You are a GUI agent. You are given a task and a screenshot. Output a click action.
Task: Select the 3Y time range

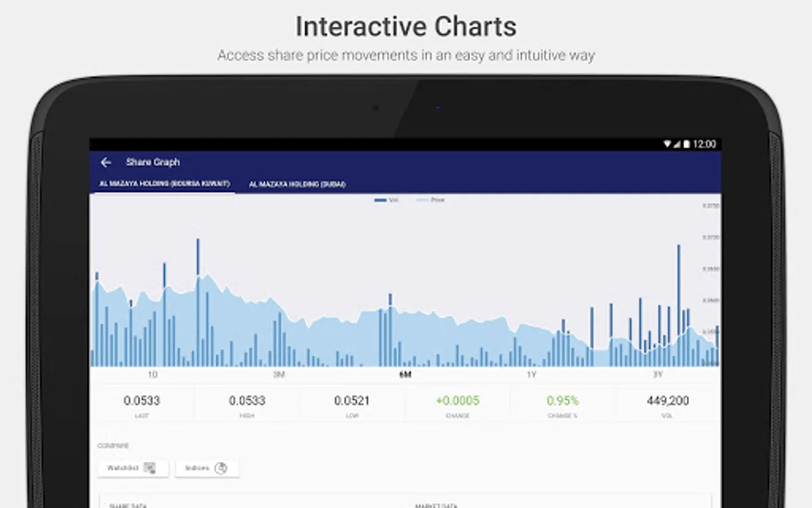(657, 375)
